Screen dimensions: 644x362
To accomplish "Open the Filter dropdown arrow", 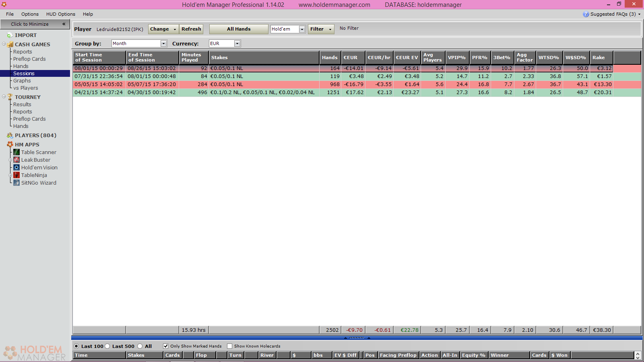I will [x=330, y=29].
